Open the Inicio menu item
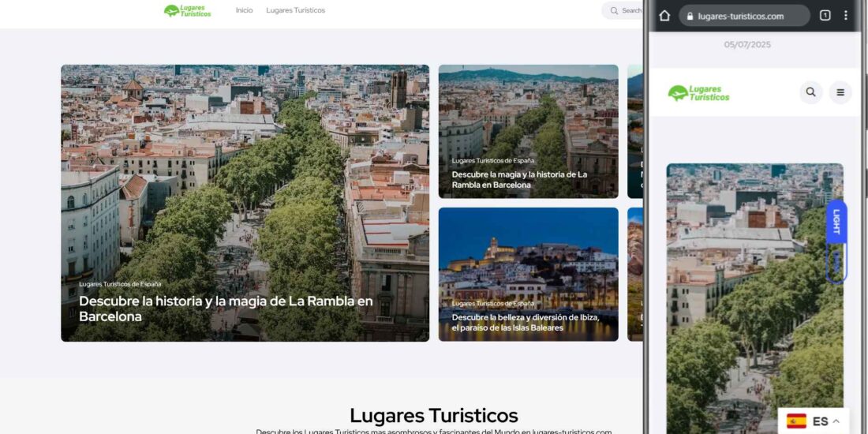 (x=244, y=10)
